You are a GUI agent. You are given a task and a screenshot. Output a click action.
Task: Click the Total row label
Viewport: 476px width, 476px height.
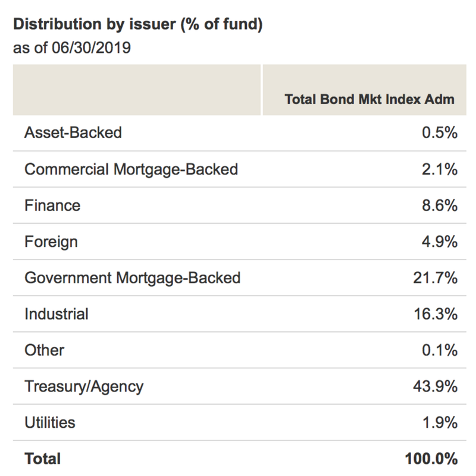tap(42, 458)
